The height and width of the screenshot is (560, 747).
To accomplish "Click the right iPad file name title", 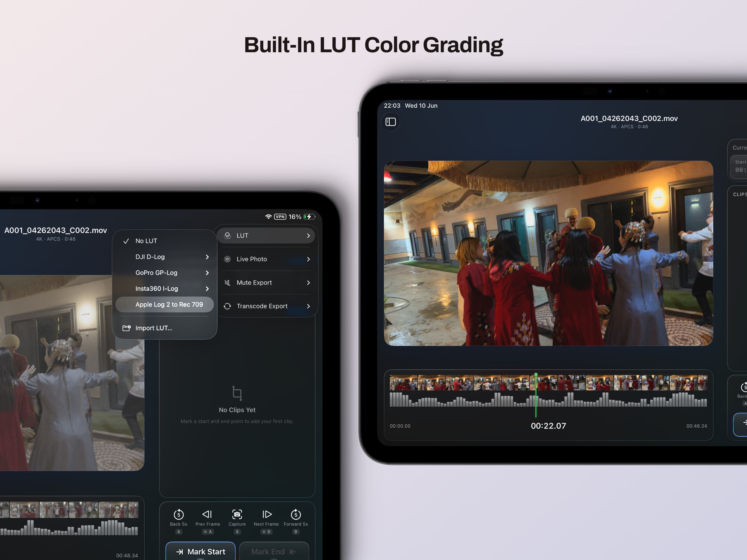I will [629, 119].
